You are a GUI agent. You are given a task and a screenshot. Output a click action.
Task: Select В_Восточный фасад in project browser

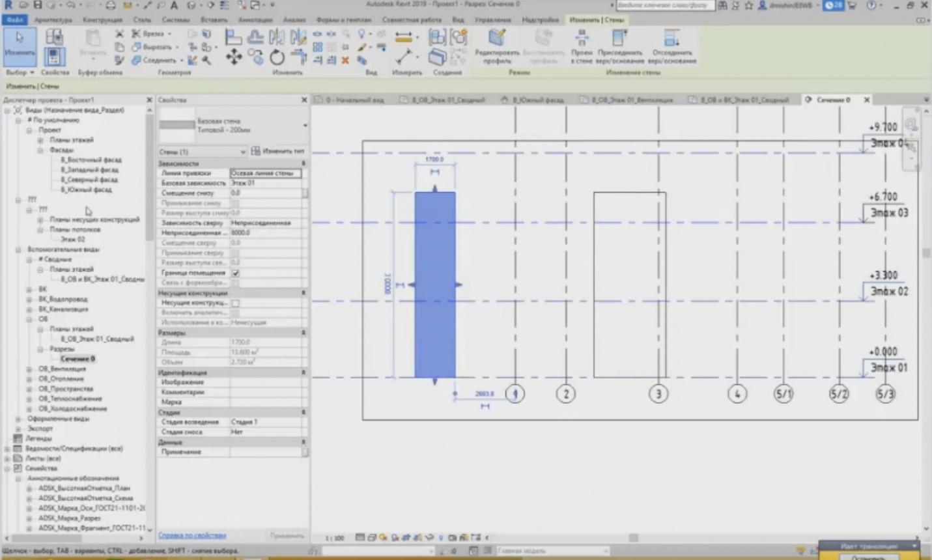coord(91,160)
